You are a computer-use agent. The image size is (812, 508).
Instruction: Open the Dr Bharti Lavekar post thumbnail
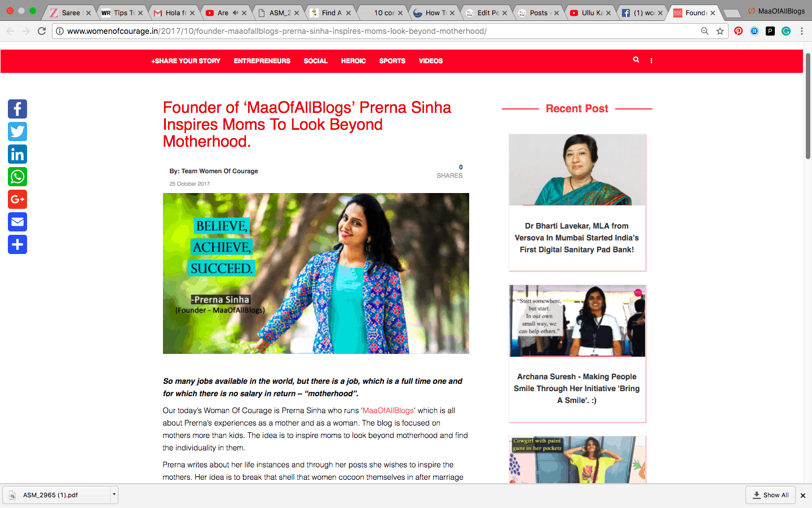(x=577, y=170)
